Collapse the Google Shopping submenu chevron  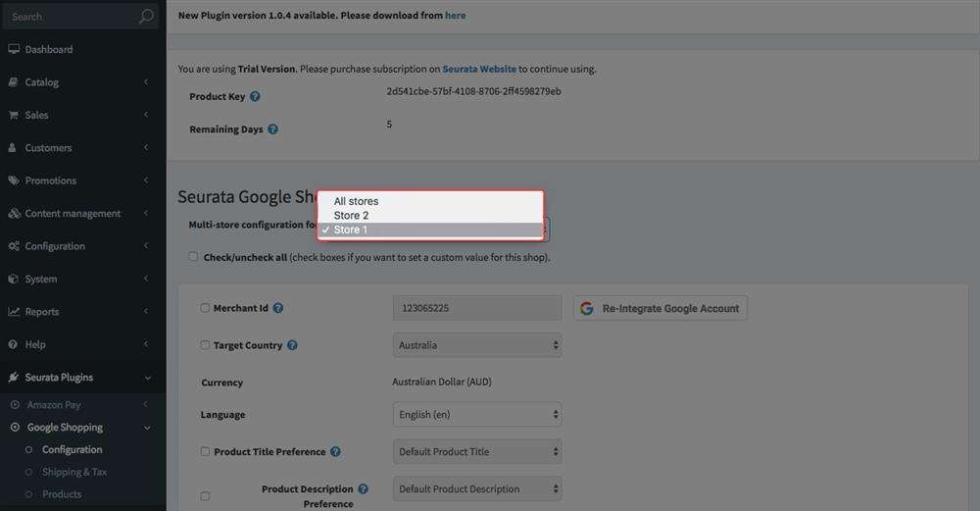point(148,428)
